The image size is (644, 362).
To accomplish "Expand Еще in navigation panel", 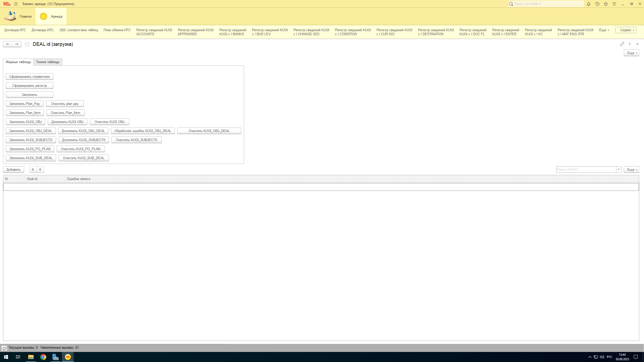I will (x=604, y=30).
